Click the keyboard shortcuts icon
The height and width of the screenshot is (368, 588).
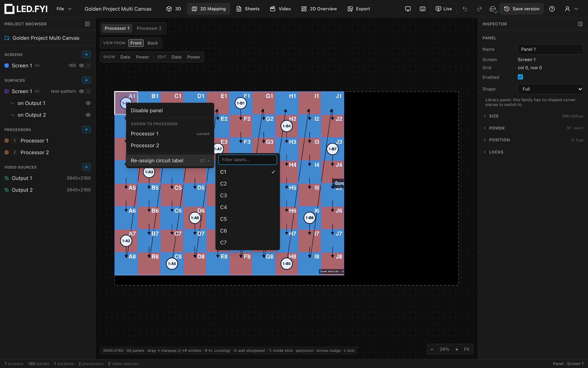coord(423,9)
